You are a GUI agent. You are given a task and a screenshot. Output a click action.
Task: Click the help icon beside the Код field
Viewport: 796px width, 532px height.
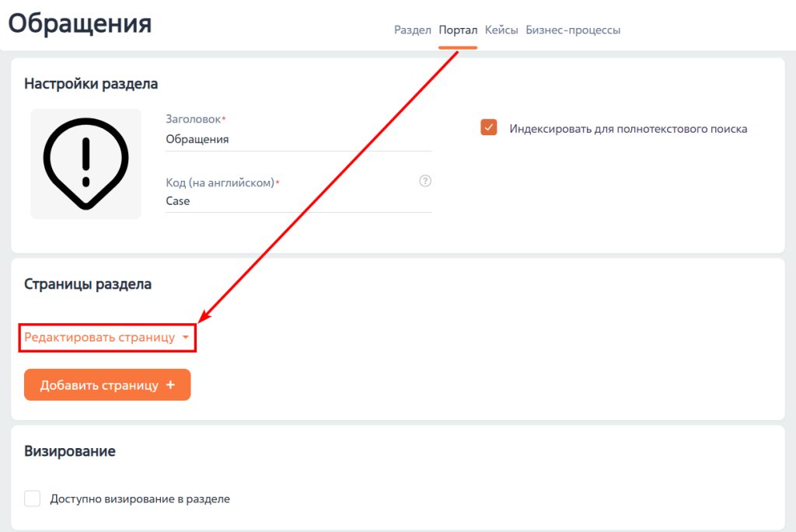pos(425,181)
